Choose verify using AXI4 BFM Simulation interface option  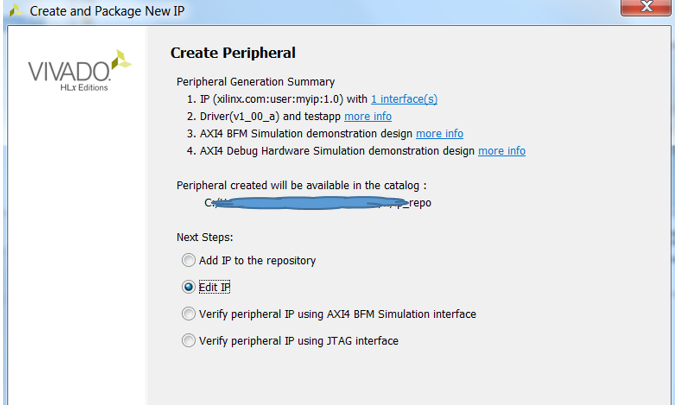pyautogui.click(x=189, y=314)
